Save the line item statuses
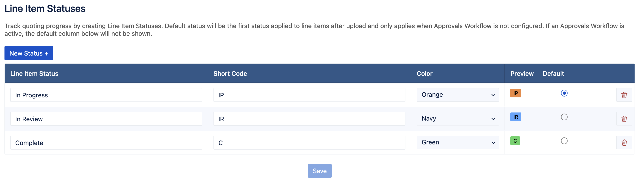This screenshot has height=184, width=644. point(320,171)
